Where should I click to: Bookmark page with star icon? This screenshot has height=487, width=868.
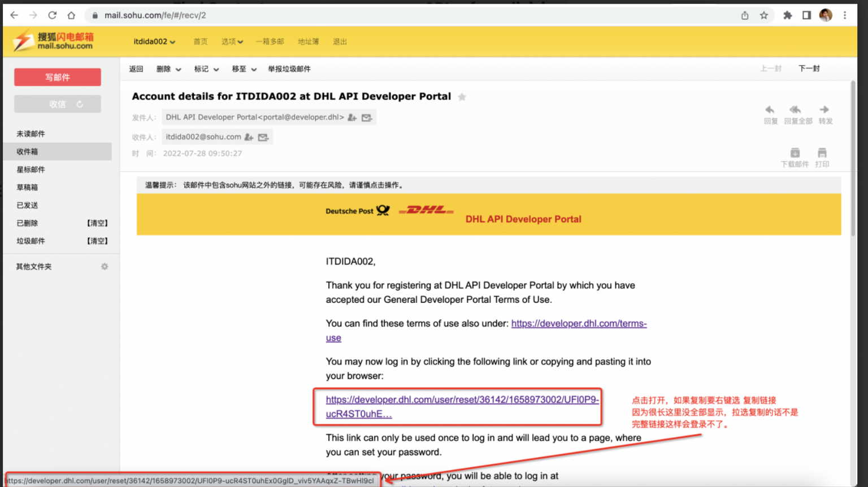point(764,15)
